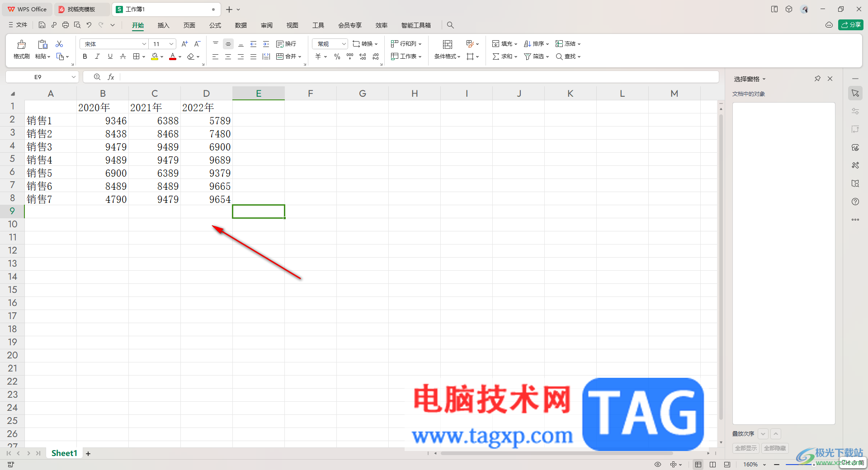Viewport: 868px width, 470px height.
Task: Switch to the 公式 ribbon tab
Action: coord(215,25)
